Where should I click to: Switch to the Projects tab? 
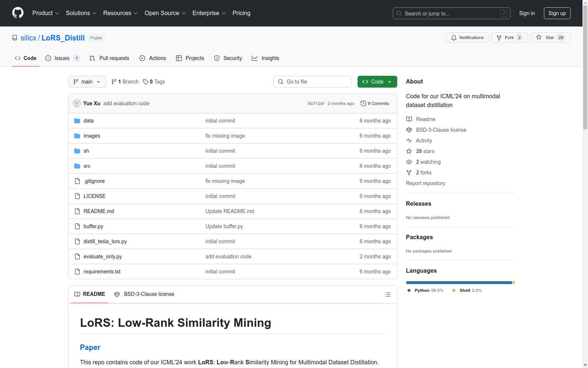tap(190, 58)
